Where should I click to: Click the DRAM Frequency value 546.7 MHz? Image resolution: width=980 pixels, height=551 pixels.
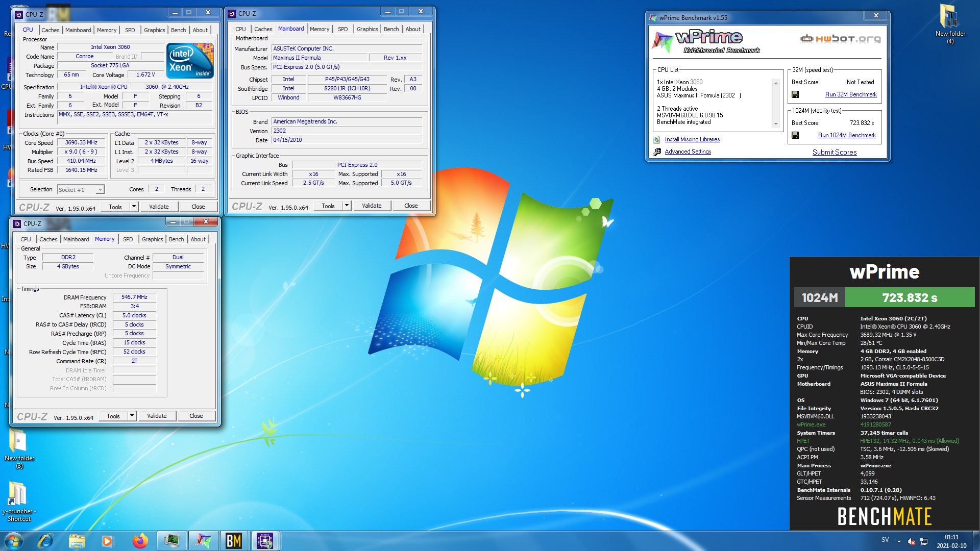134,297
